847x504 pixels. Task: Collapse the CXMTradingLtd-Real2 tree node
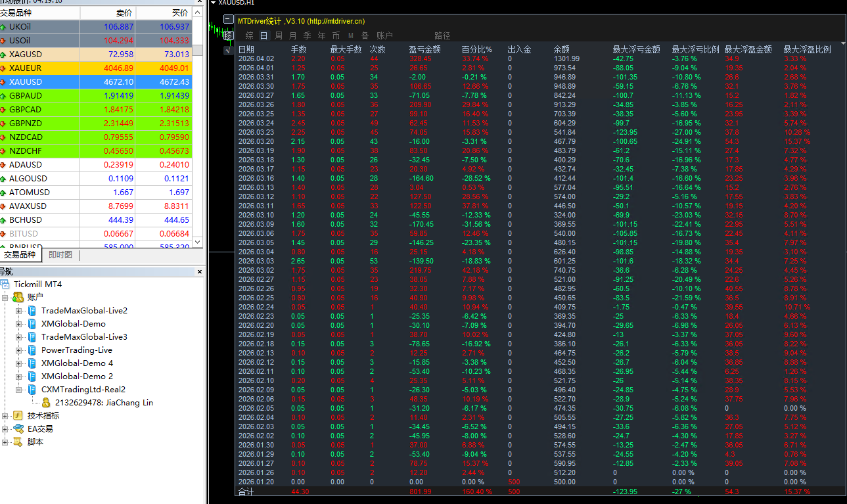19,390
